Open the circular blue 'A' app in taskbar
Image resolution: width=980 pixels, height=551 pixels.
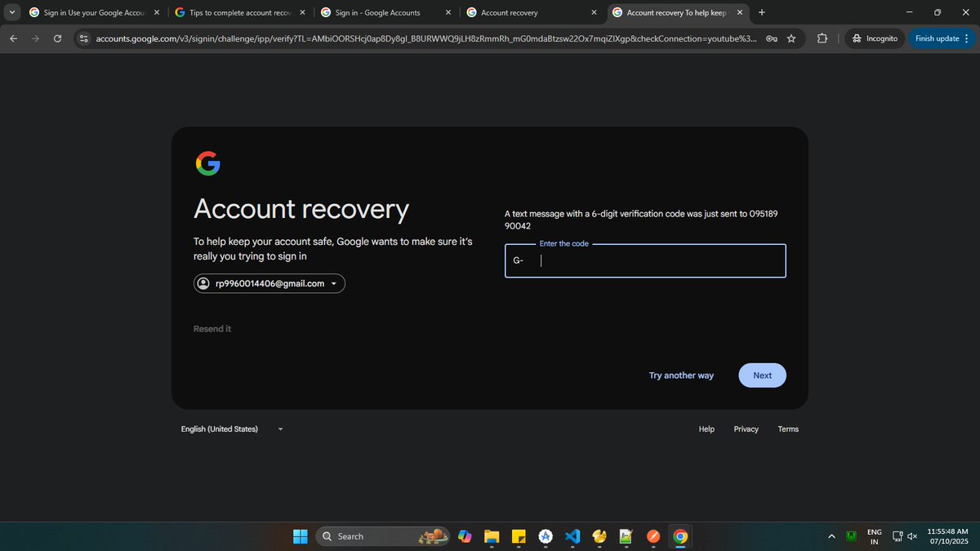pyautogui.click(x=546, y=536)
